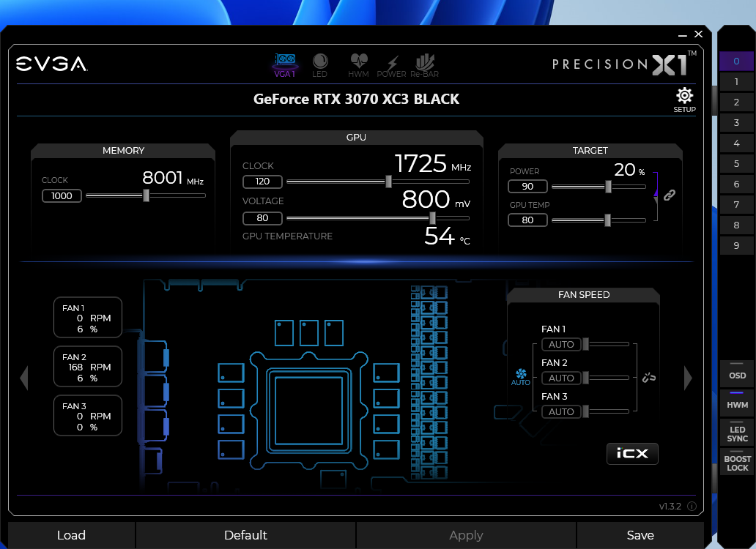Toggle the OSD switch
The image size is (756, 549).
pos(737,373)
